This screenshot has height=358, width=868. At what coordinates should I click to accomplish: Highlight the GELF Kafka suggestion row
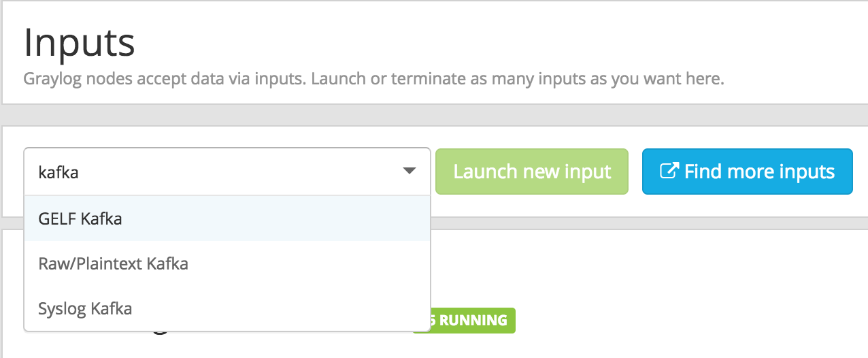pyautogui.click(x=227, y=218)
